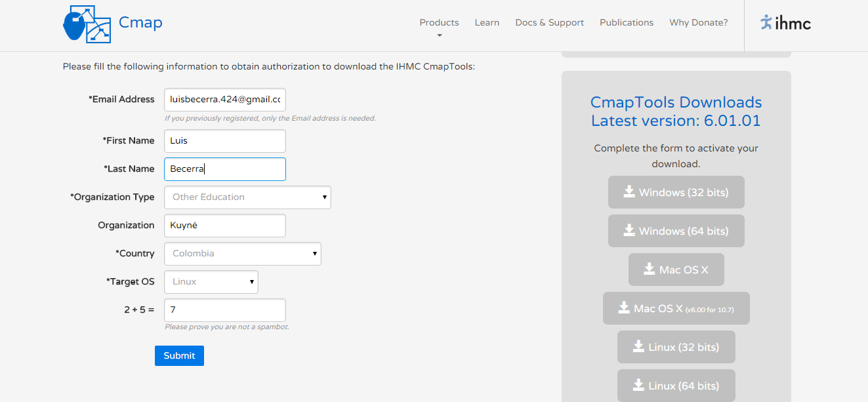The width and height of the screenshot is (868, 402).
Task: Expand the Products dropdown caret
Action: [x=440, y=35]
